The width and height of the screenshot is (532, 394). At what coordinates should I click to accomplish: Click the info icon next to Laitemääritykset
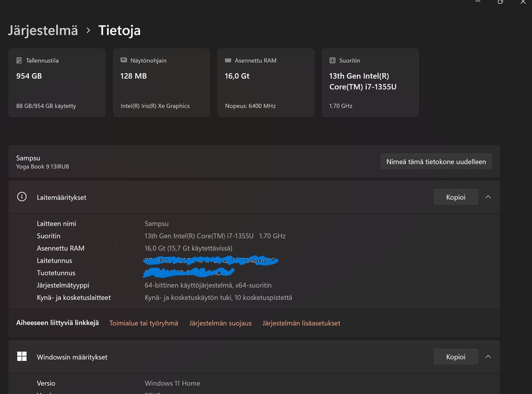22,197
